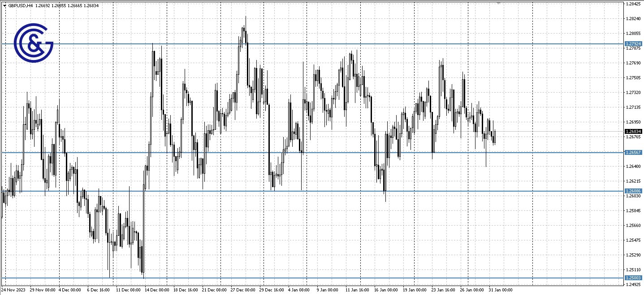Open the GBPUSD chart symbol dropdown arrow
Image resolution: width=644 pixels, height=295 pixels.
pyautogui.click(x=4, y=5)
